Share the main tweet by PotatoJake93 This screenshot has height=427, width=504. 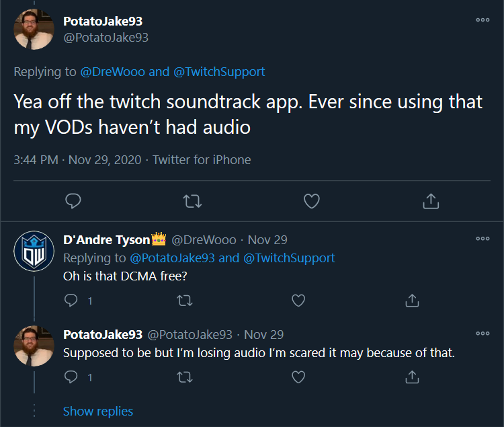click(431, 200)
